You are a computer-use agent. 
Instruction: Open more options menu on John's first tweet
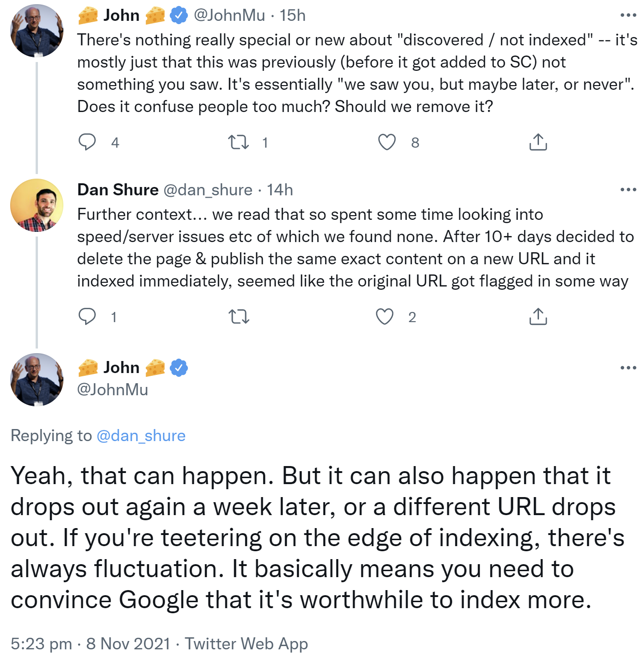627,14
